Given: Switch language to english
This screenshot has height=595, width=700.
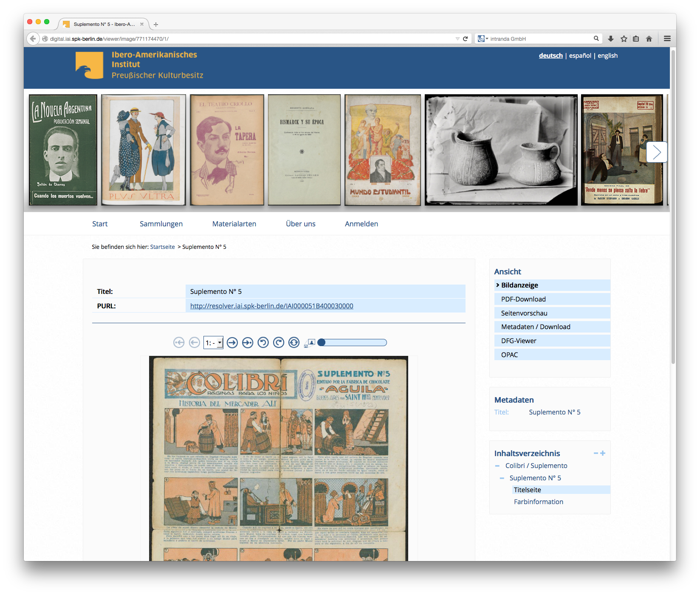Looking at the screenshot, I should tap(607, 56).
